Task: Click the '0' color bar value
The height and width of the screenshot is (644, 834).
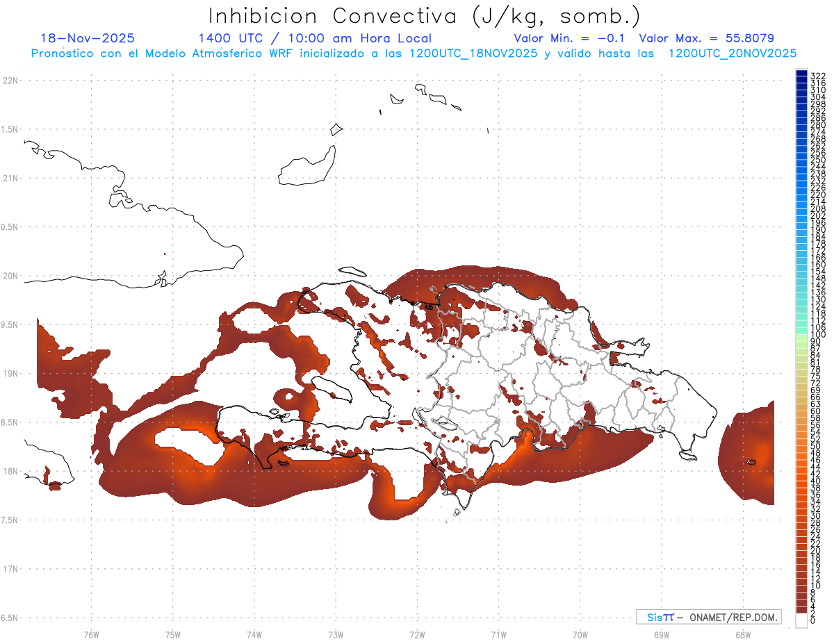Action: (x=813, y=620)
